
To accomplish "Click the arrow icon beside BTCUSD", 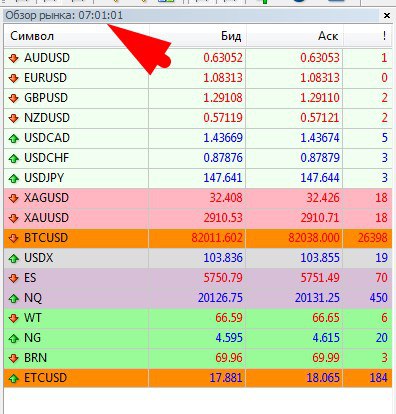I will click(x=13, y=238).
